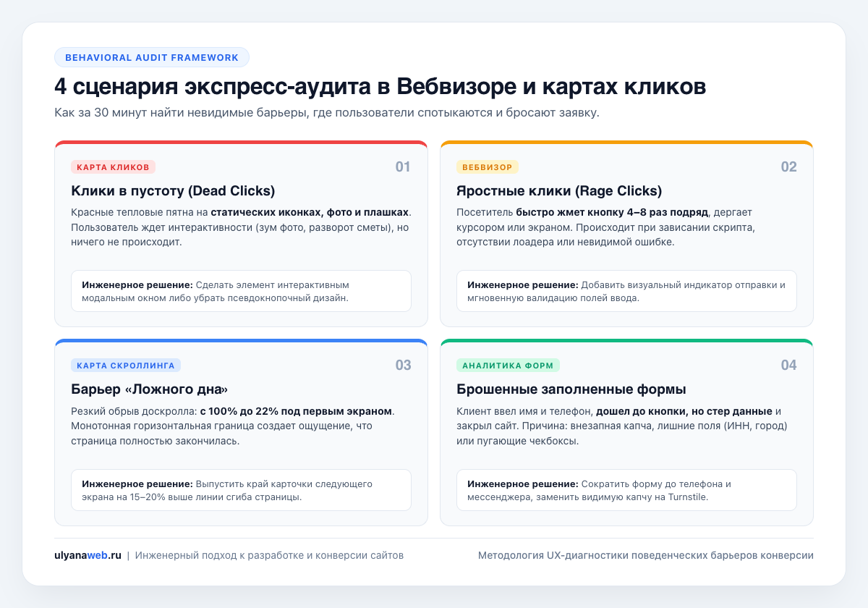Click footer text 'Инженерный подход к разработке и конверсии сайтов'
Image resolution: width=868 pixels, height=608 pixels.
click(x=269, y=555)
